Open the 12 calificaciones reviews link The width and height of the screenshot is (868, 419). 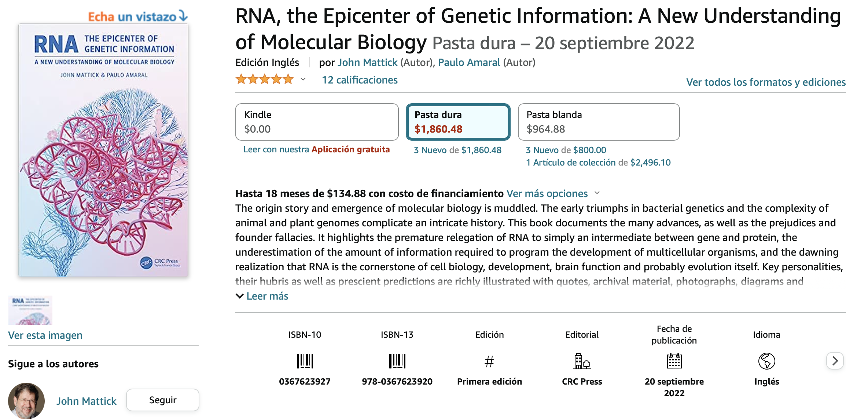(x=360, y=80)
